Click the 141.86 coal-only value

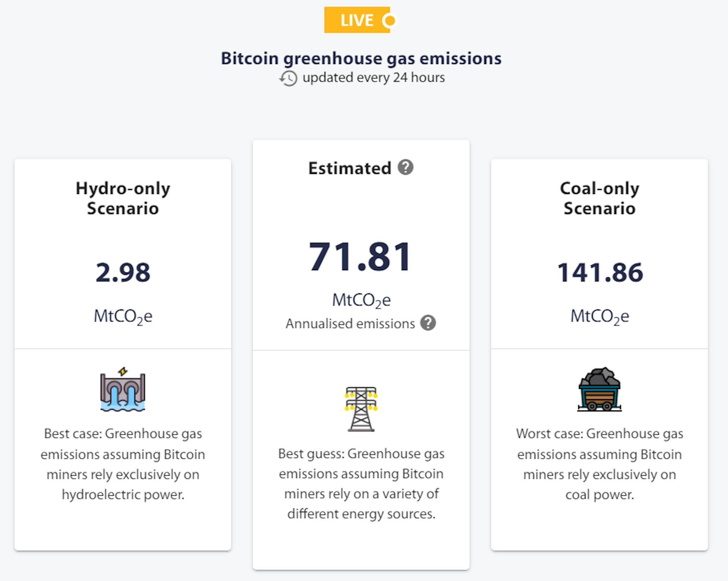click(600, 272)
